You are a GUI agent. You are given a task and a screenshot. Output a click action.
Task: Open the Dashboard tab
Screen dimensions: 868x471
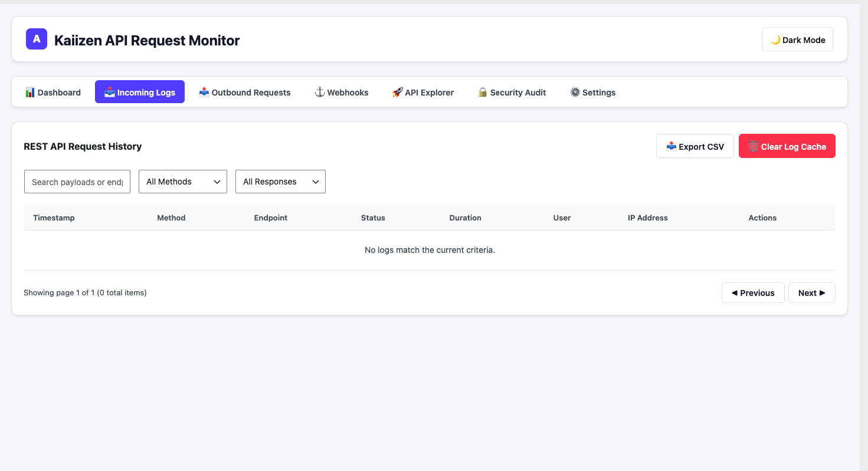coord(53,92)
